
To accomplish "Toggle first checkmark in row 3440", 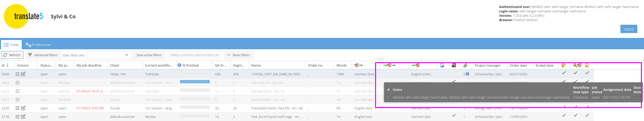I will (x=564, y=73).
